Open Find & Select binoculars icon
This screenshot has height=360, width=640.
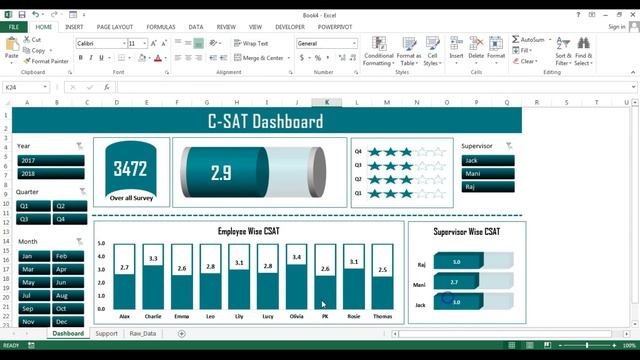point(583,43)
